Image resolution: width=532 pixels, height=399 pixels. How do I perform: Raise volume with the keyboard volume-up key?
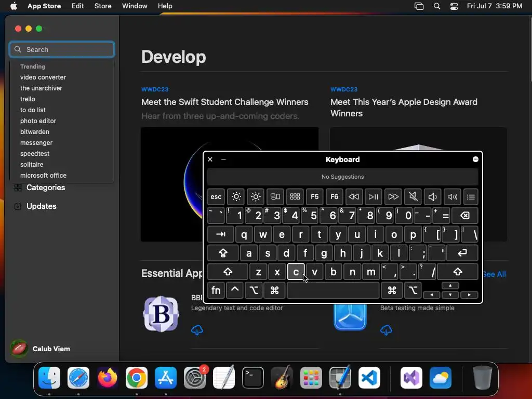[453, 197]
